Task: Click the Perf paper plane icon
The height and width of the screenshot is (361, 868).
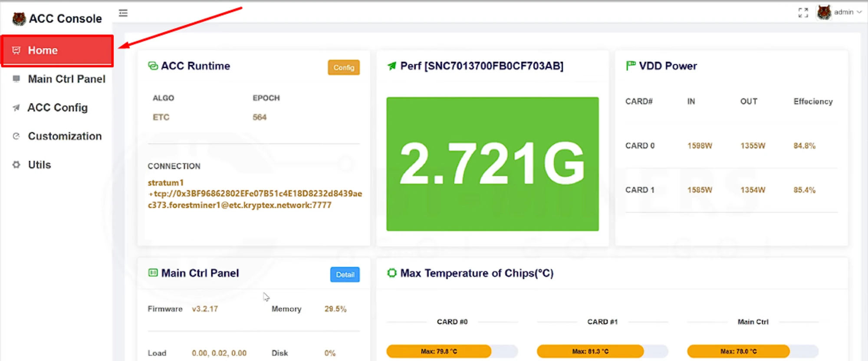Action: [x=392, y=66]
